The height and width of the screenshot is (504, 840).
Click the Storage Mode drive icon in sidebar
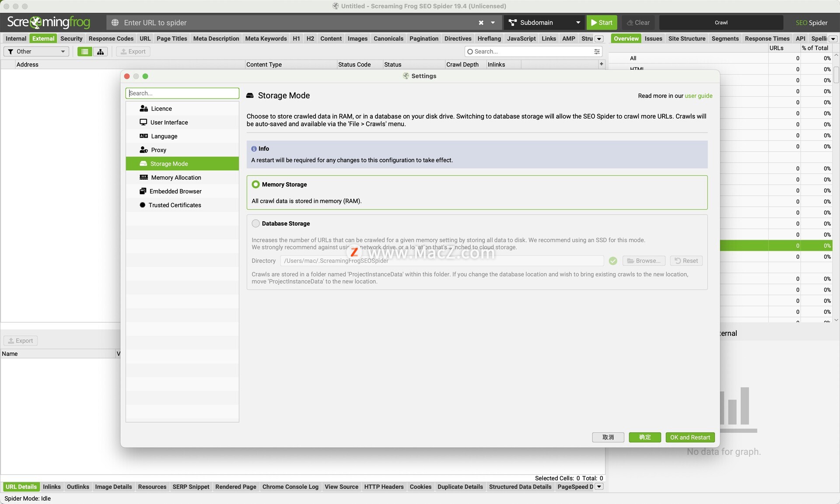[143, 163]
